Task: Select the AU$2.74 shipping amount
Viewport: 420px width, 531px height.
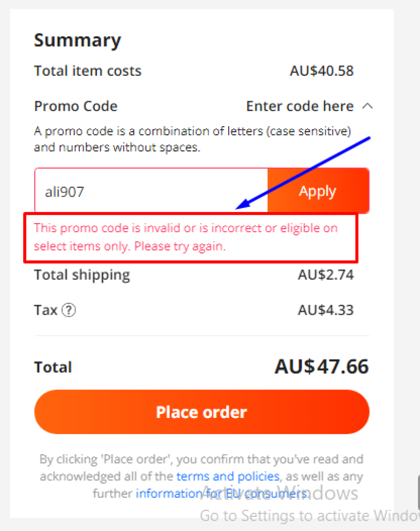Action: [x=326, y=275]
